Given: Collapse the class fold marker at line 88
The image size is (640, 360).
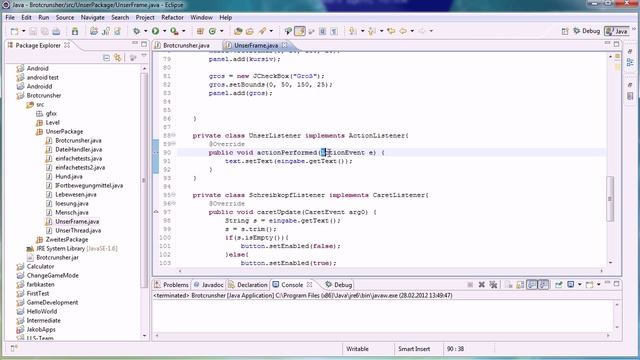Looking at the screenshot, I should (x=173, y=135).
